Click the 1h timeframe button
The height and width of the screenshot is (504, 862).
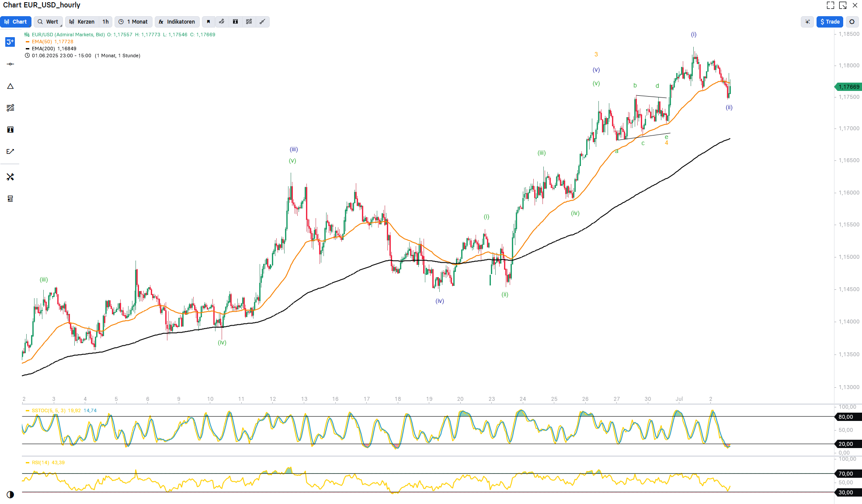click(x=105, y=22)
